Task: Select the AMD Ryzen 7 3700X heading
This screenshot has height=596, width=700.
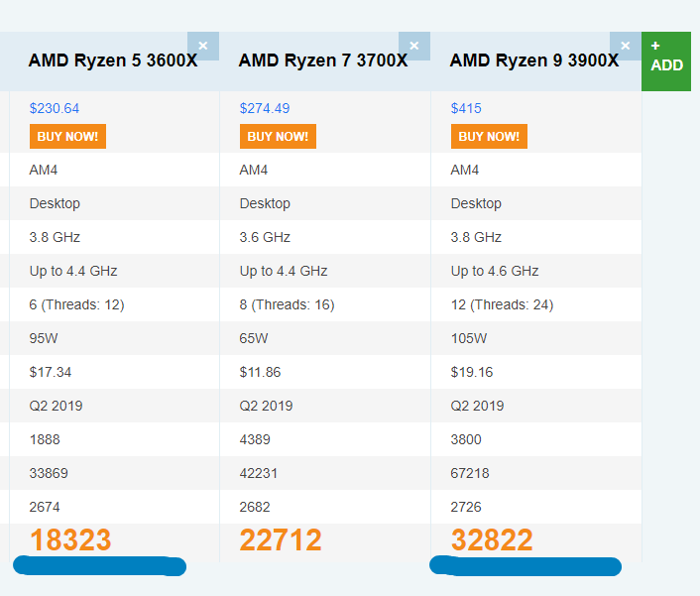Action: tap(323, 60)
